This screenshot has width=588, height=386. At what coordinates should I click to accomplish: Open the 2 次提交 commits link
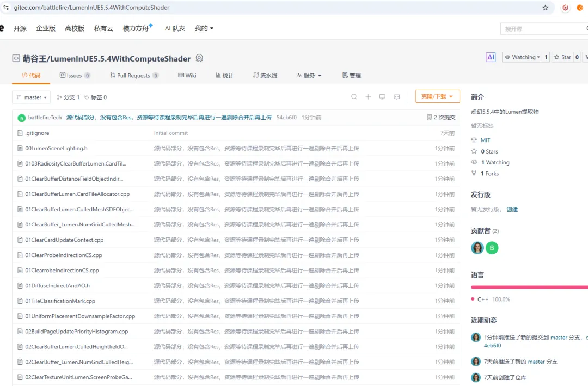pos(444,118)
